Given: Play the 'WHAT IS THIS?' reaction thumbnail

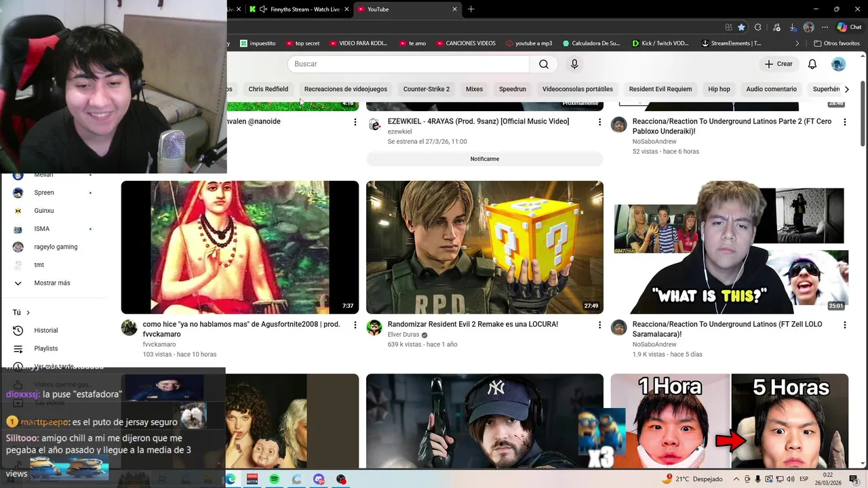Looking at the screenshot, I should pyautogui.click(x=730, y=247).
